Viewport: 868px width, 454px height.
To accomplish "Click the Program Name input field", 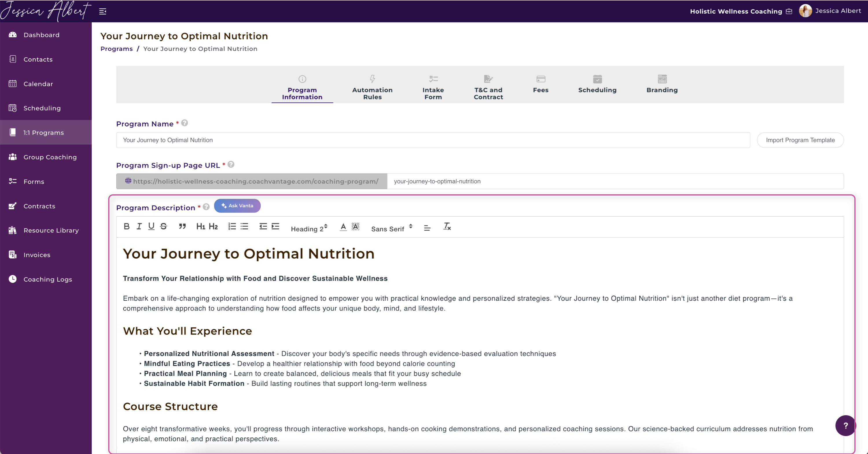I will pyautogui.click(x=433, y=140).
